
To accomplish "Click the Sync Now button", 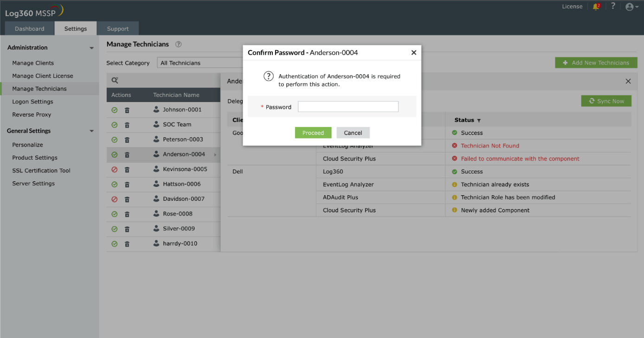I will (x=606, y=101).
